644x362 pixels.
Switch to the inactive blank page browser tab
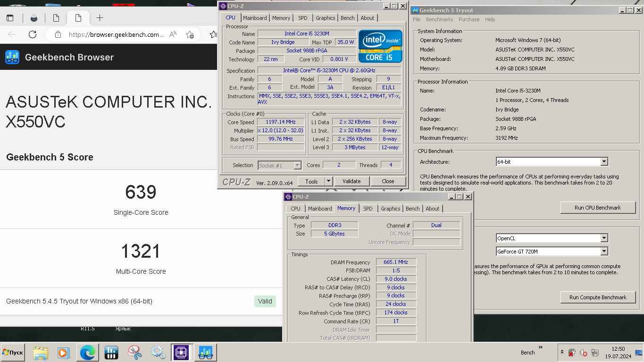(56, 18)
